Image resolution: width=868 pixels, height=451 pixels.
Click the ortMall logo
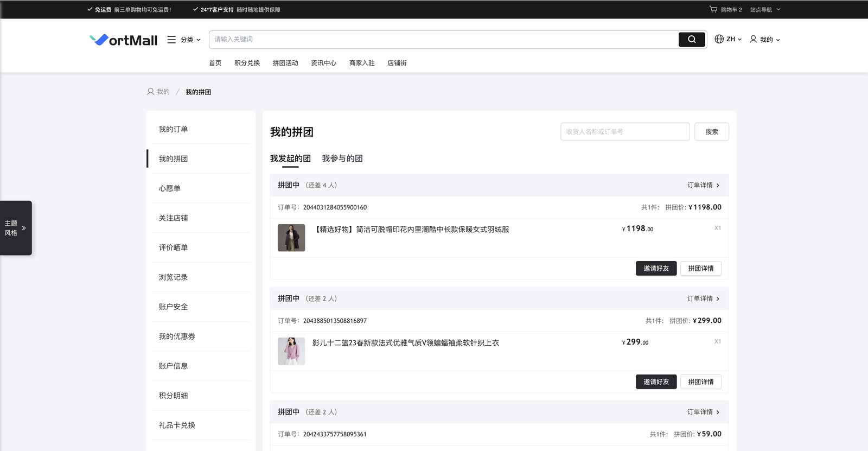pos(124,40)
